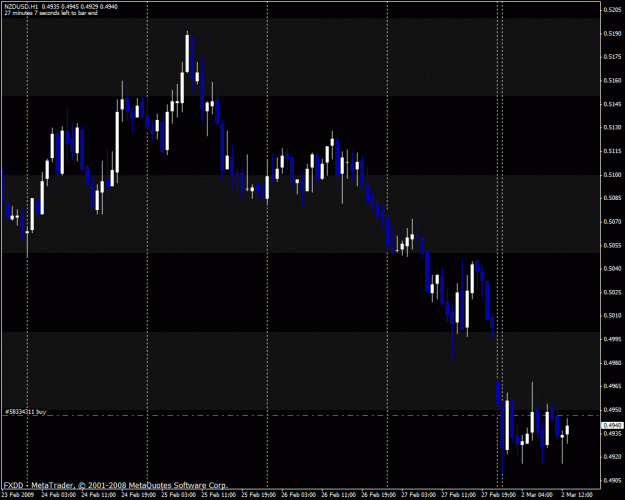Click the 0.5085 price axis label
Viewport: 625px width, 500px height.
coord(613,198)
